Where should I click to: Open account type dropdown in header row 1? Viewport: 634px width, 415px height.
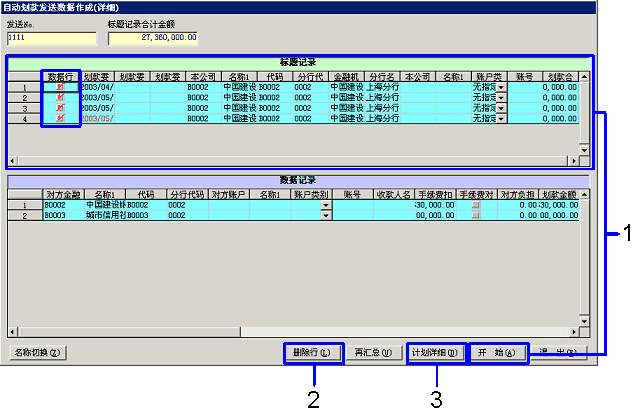tap(502, 88)
